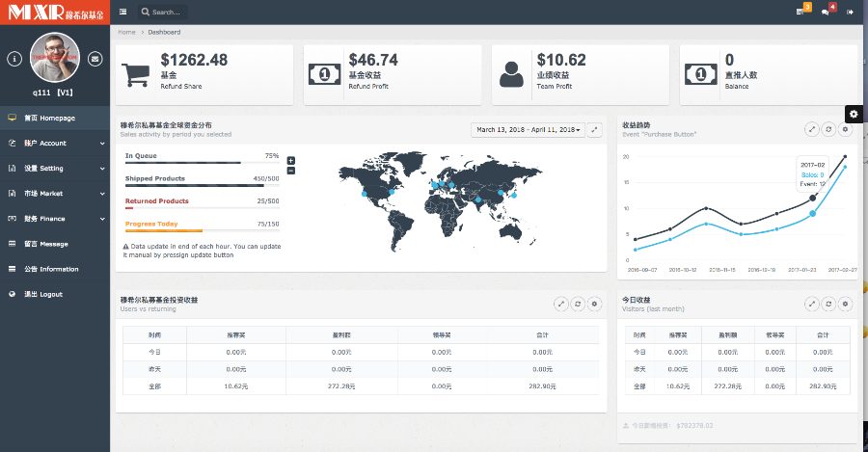Refresh the income trend chart panel

pos(828,129)
